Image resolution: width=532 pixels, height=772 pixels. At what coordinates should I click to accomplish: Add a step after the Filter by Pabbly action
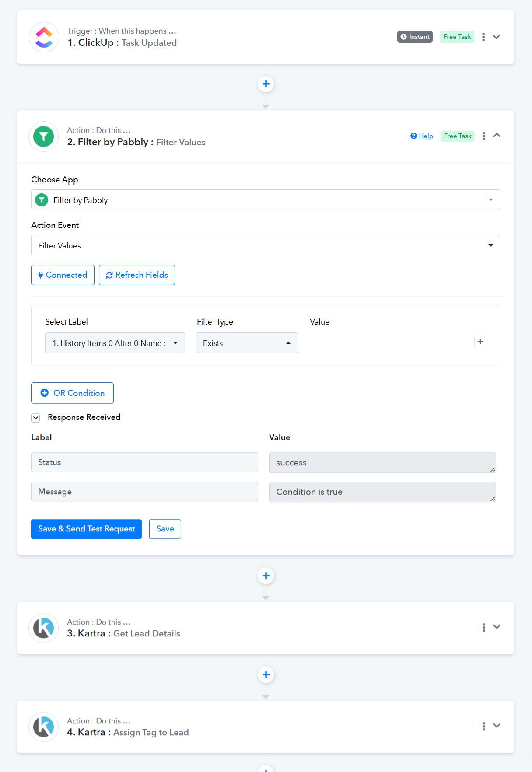tap(266, 576)
